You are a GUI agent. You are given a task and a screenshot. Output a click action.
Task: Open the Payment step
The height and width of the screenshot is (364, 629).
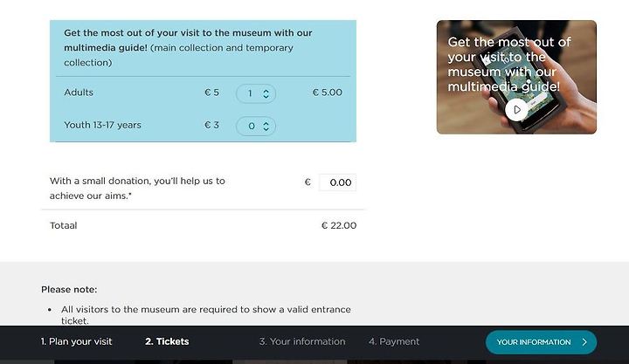(x=394, y=341)
